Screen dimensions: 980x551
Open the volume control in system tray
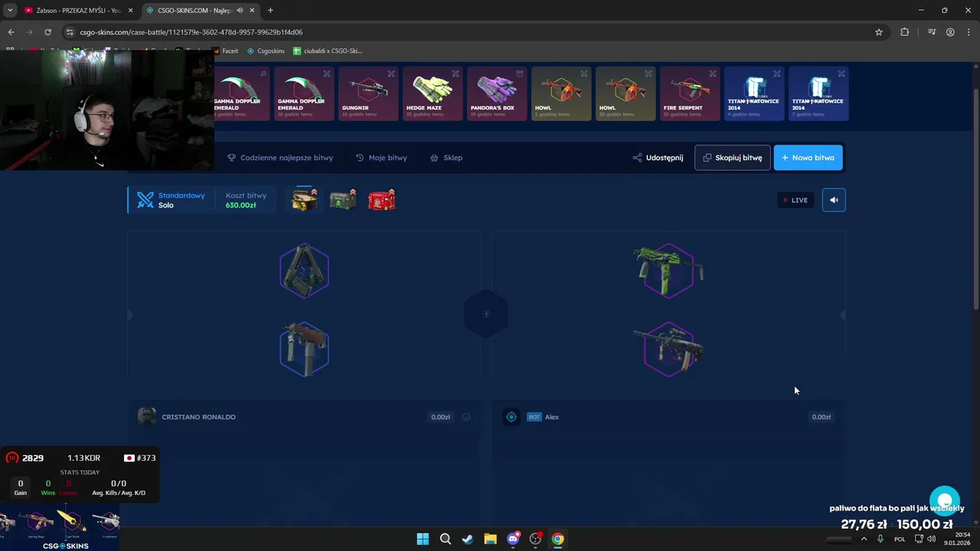click(x=931, y=539)
